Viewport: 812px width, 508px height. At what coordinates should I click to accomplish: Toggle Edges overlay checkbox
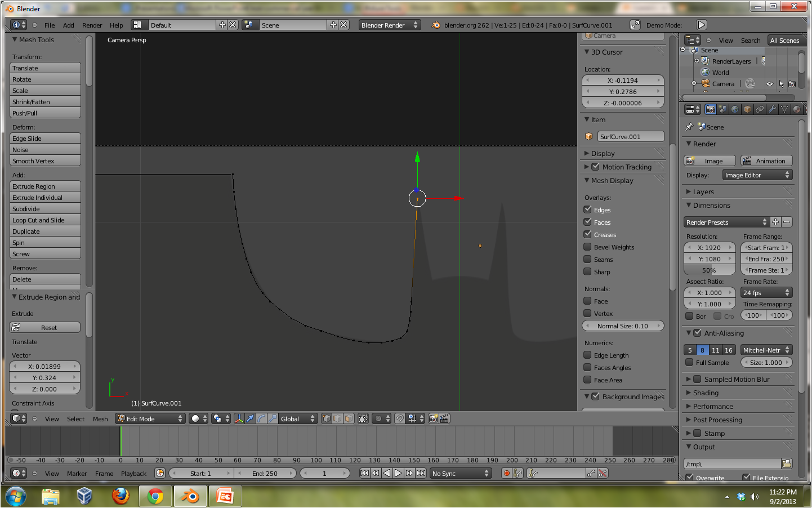[x=587, y=210]
